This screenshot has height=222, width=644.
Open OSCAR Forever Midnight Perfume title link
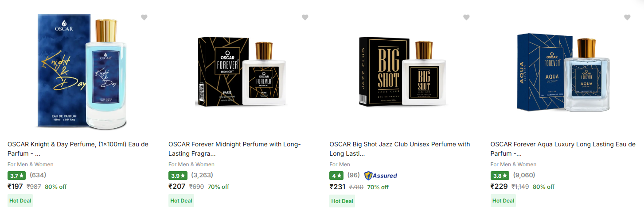pyautogui.click(x=234, y=149)
